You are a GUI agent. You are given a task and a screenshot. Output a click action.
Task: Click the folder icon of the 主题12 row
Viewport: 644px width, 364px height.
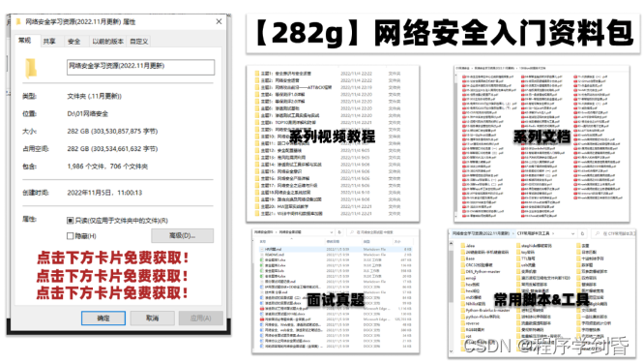(257, 150)
